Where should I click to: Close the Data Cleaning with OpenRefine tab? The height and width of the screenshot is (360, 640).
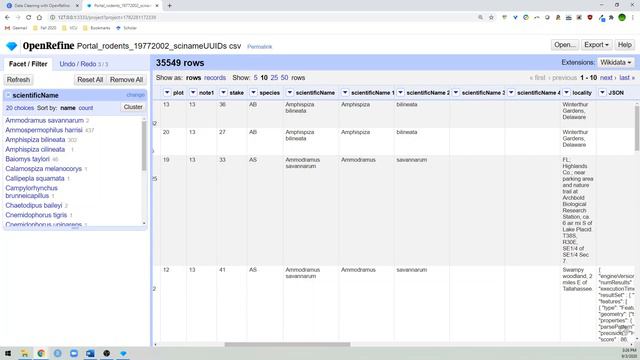coord(77,6)
